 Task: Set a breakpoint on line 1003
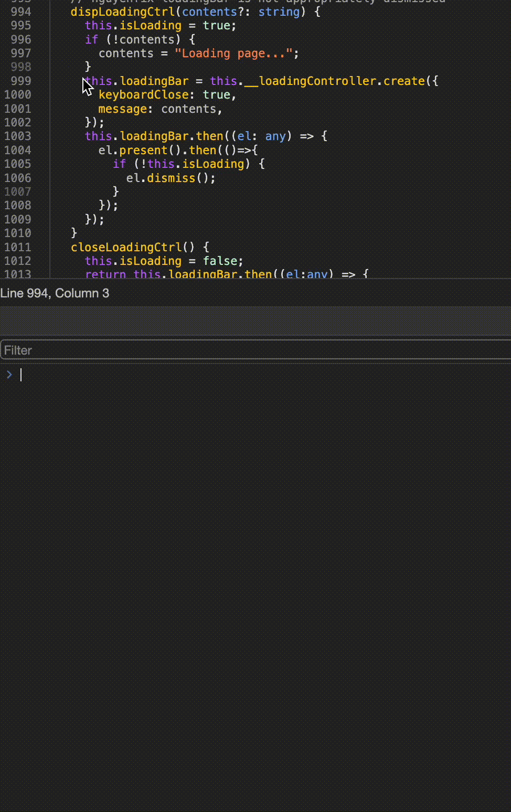click(x=20, y=136)
